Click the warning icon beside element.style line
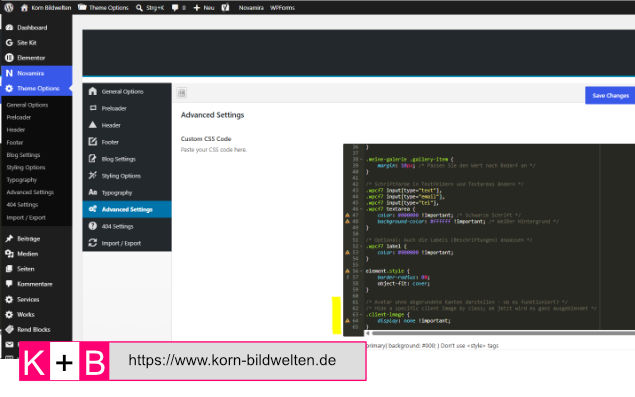 (x=347, y=271)
